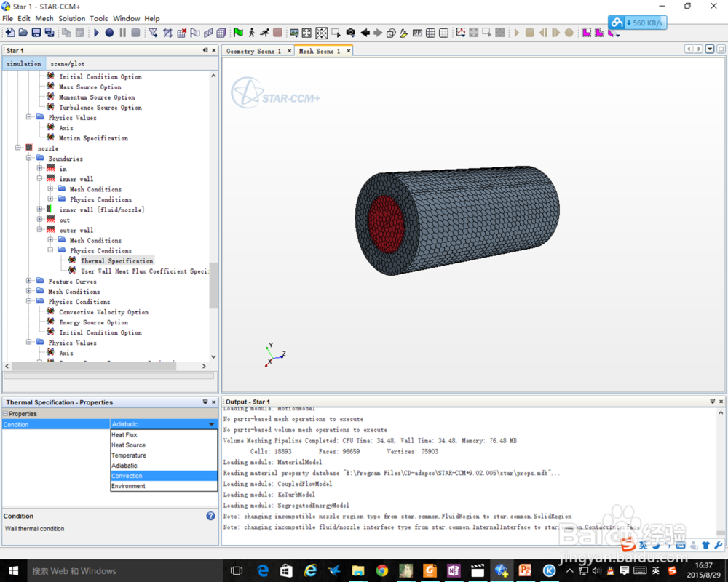The width and height of the screenshot is (728, 582).
Task: Open the Task View taskbar button
Action: [x=237, y=571]
